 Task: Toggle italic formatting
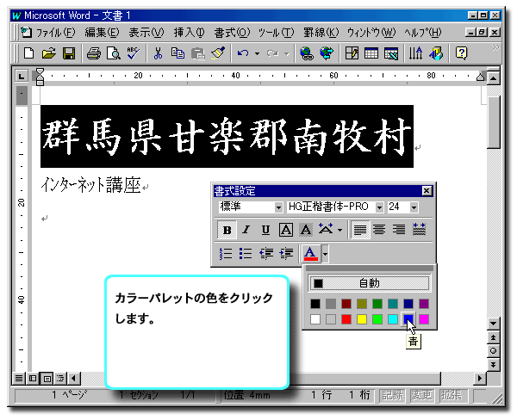[x=246, y=230]
